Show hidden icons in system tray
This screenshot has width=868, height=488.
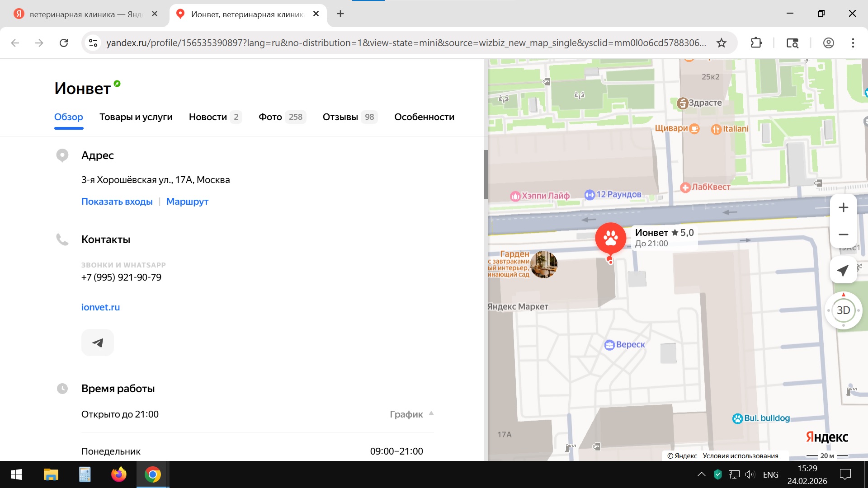click(701, 474)
